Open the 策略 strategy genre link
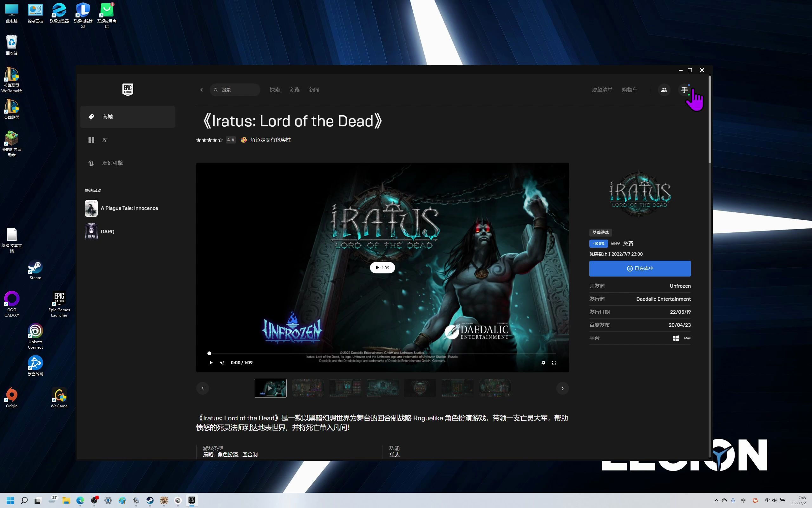812x508 pixels. 208,455
